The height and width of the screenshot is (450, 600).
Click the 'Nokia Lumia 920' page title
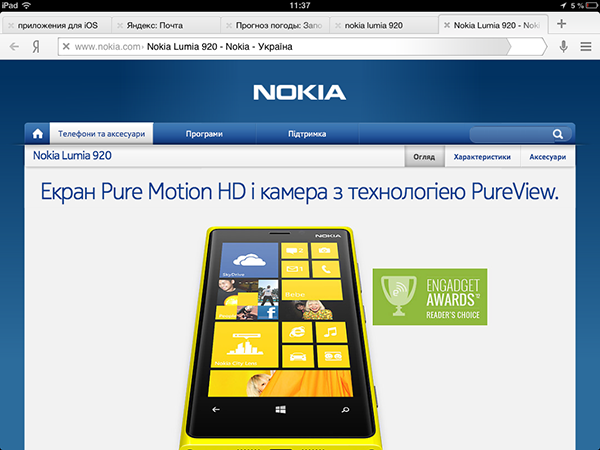coord(72,156)
